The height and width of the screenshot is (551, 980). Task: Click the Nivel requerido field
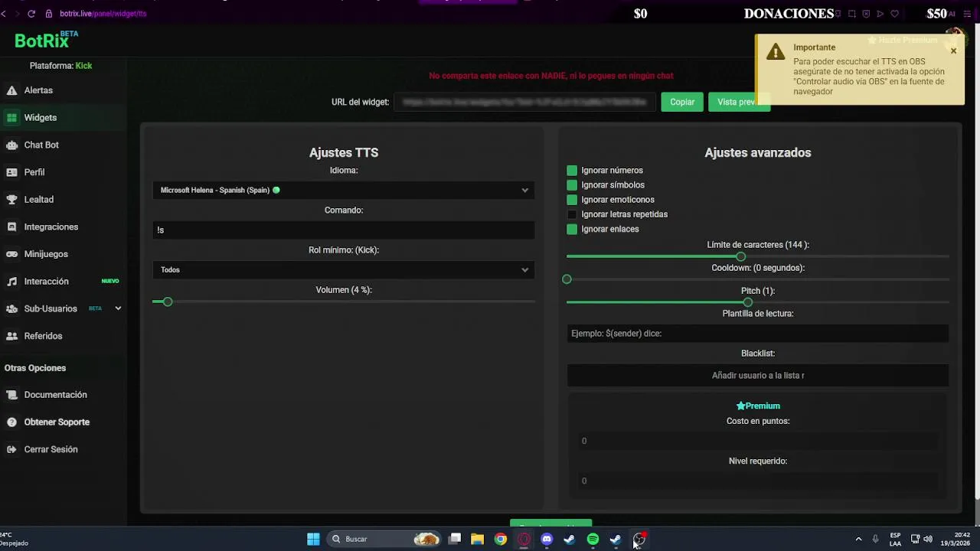[x=758, y=481]
